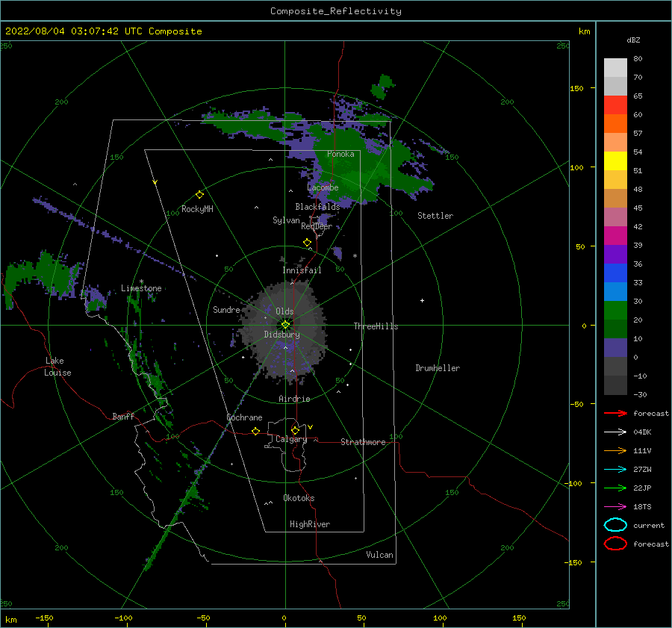Click the Lake Louise label
Image resolution: width=672 pixels, height=628 pixels.
57,367
